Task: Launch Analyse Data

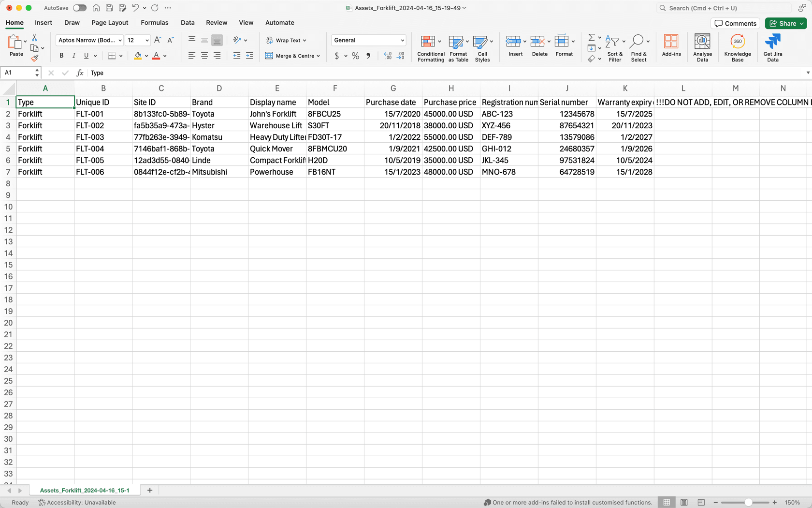Action: (x=702, y=47)
